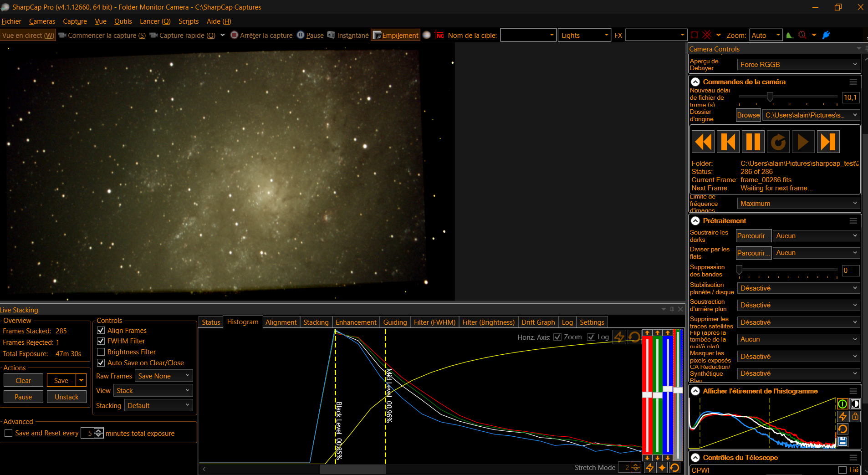Reset the live stacking histogram stretch at bottom
The height and width of the screenshot is (475, 868).
coord(674,467)
